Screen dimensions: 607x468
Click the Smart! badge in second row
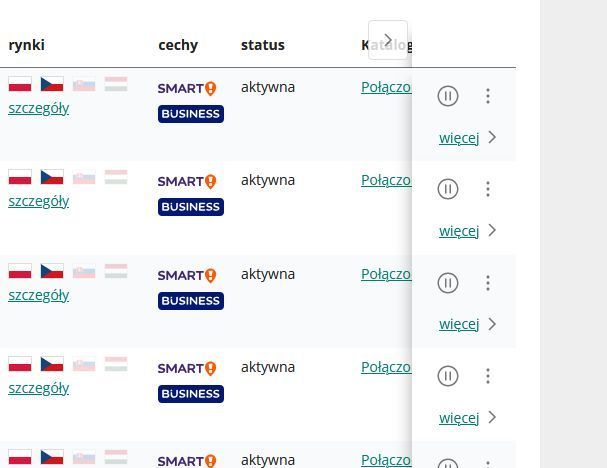[187, 181]
